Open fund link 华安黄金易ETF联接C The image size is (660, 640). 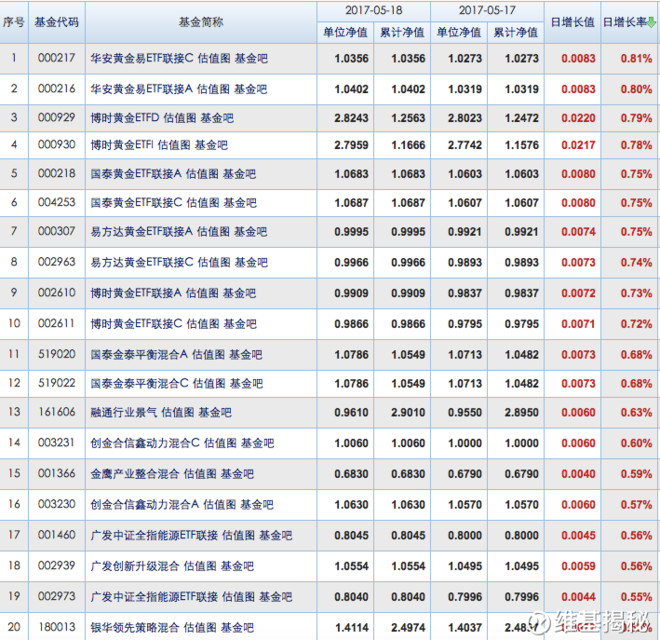point(142,58)
